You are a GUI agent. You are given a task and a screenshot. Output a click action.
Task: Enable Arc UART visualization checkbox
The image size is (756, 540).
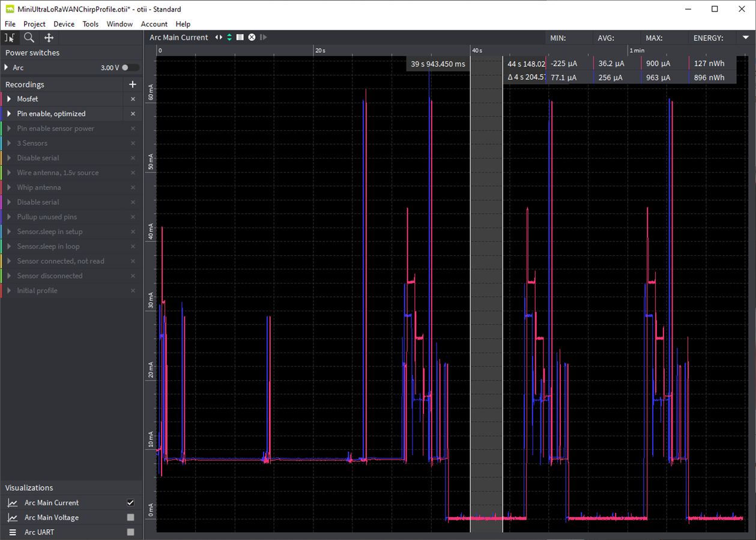pos(130,532)
